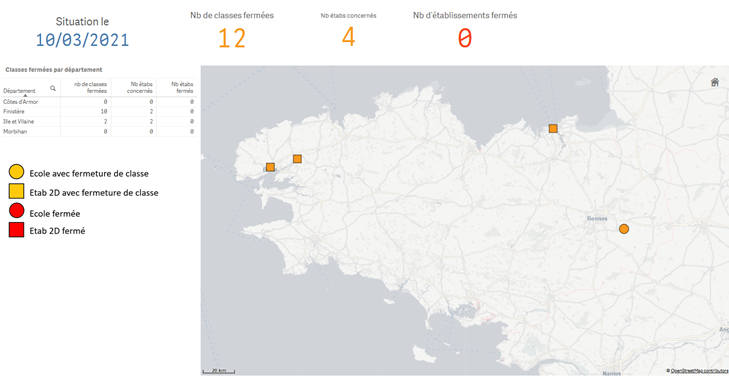The image size is (729, 377).
Task: Select the Ille et Vilaine row label
Action: pos(19,121)
